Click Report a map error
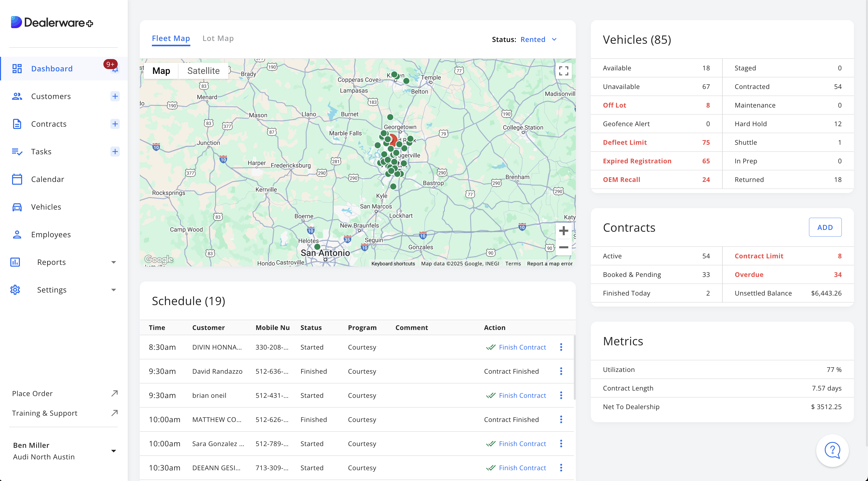Screen dimensions: 868x481 click(x=550, y=263)
